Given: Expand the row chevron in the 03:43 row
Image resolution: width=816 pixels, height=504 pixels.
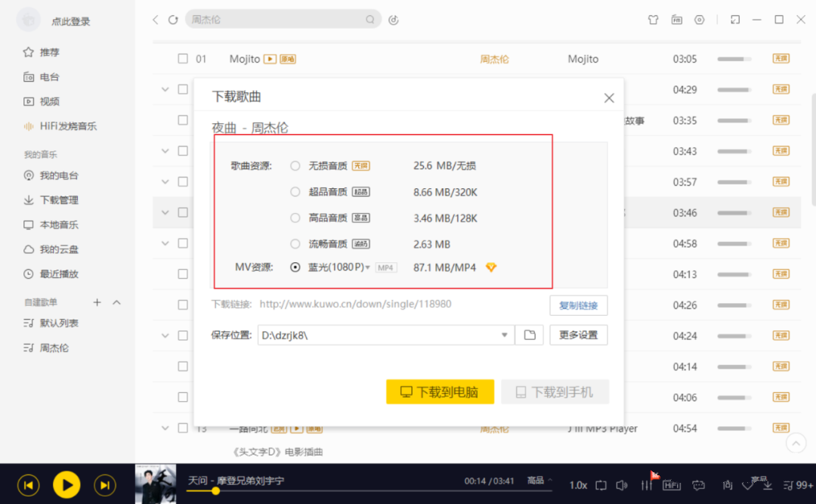Looking at the screenshot, I should 165,151.
